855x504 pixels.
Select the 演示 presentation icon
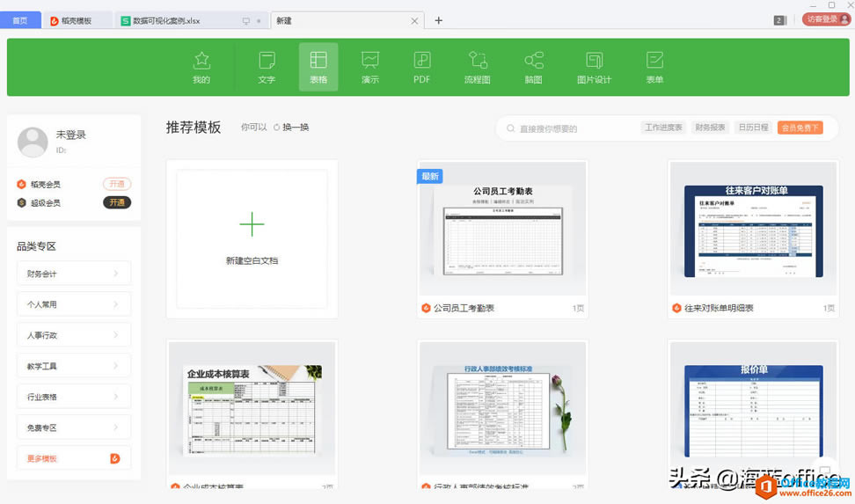[x=370, y=60]
